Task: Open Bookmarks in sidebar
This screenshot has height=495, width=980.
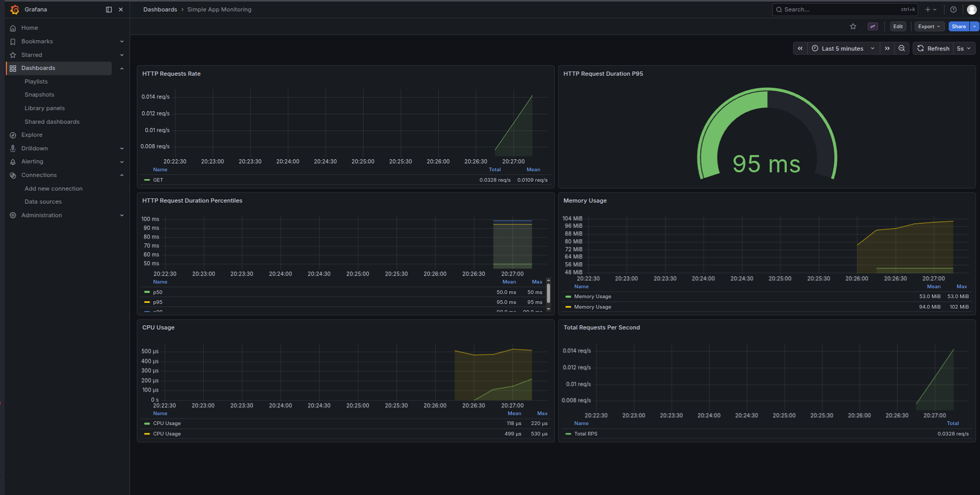Action: coord(37,41)
